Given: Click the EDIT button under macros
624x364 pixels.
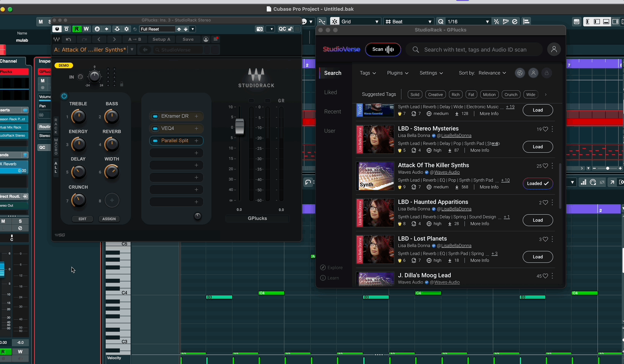Looking at the screenshot, I should pos(82,219).
